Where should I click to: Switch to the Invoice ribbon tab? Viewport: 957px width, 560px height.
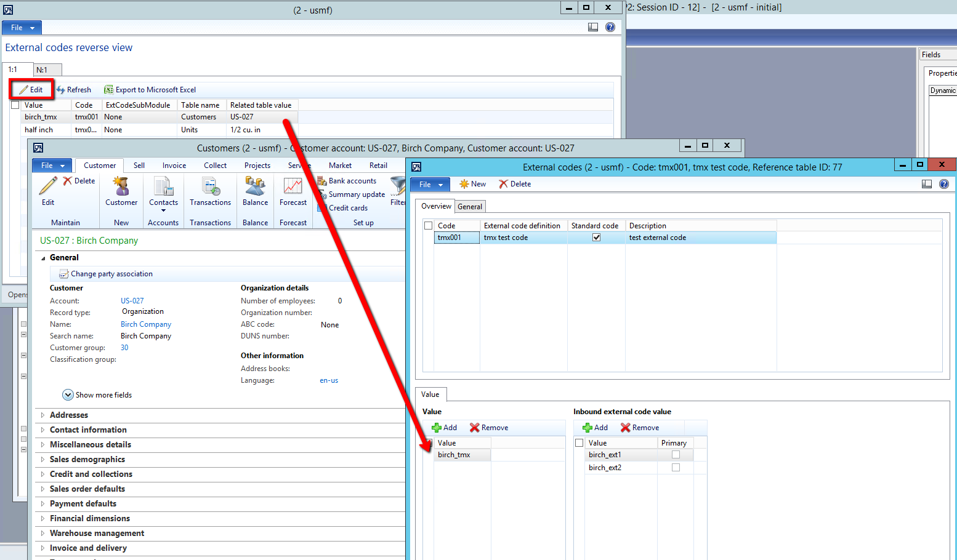click(174, 166)
